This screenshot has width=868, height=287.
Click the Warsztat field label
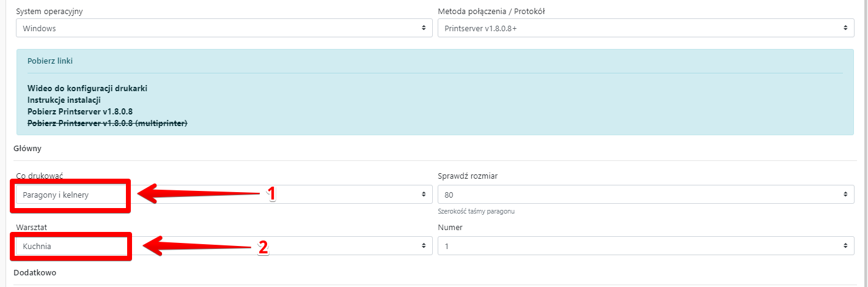32,228
